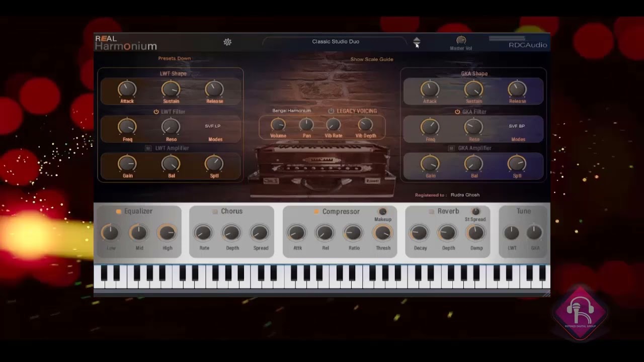Click the GKA Amplifier Bal knob

[473, 164]
